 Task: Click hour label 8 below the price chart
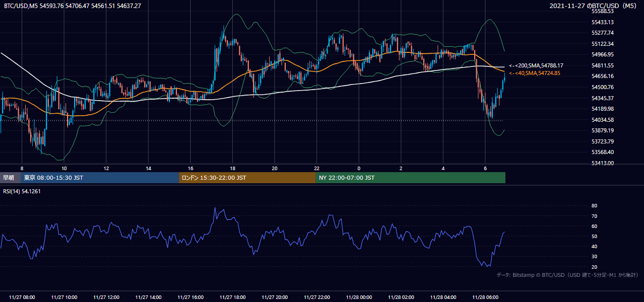[x=22, y=168]
